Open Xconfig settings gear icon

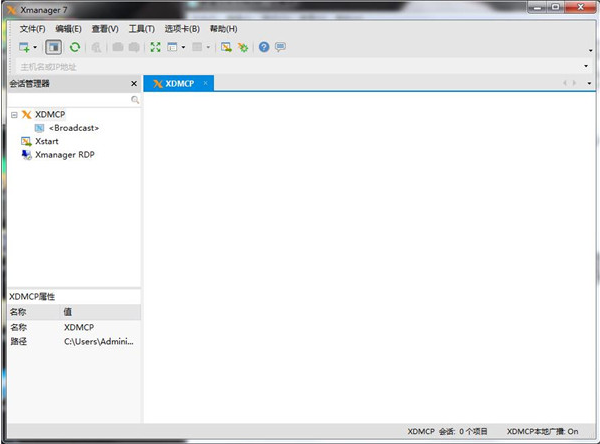[x=243, y=47]
